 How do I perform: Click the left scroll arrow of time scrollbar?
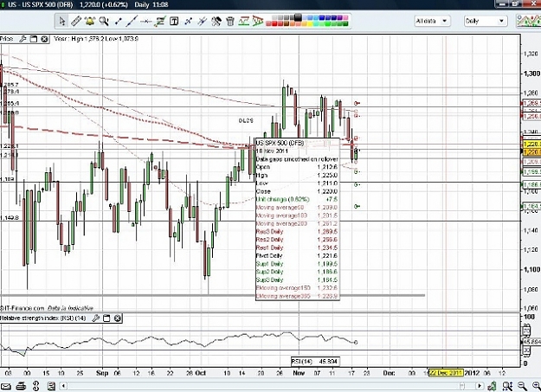(63, 386)
